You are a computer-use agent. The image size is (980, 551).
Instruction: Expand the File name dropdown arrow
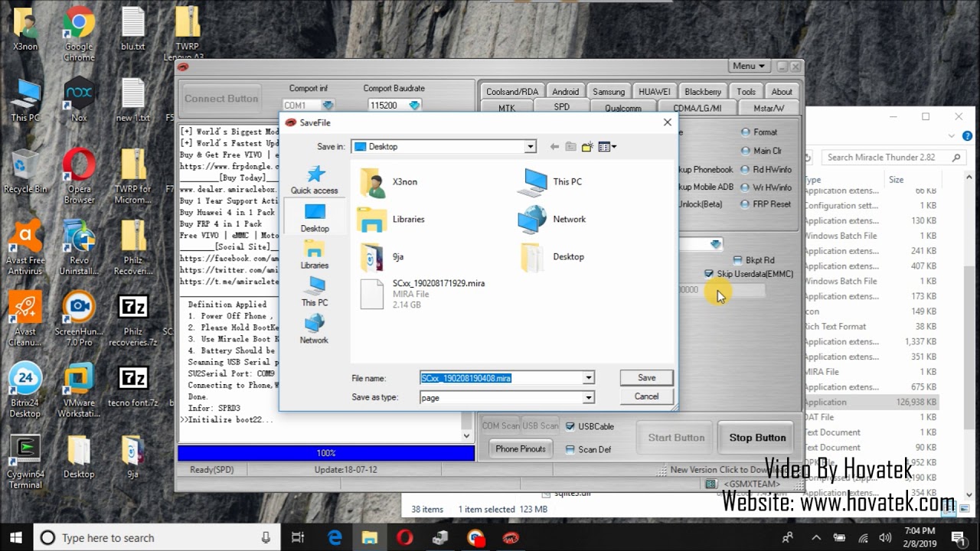(589, 378)
